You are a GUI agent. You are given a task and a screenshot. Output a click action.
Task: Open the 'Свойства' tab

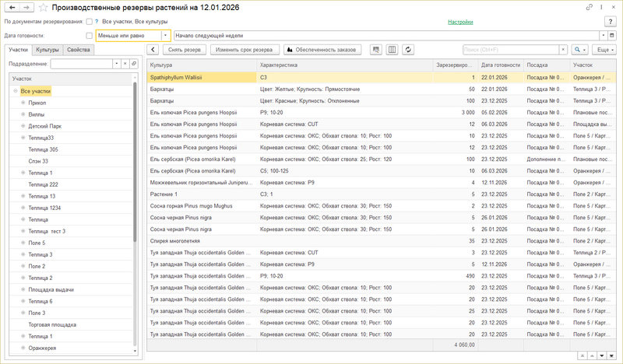pos(78,50)
